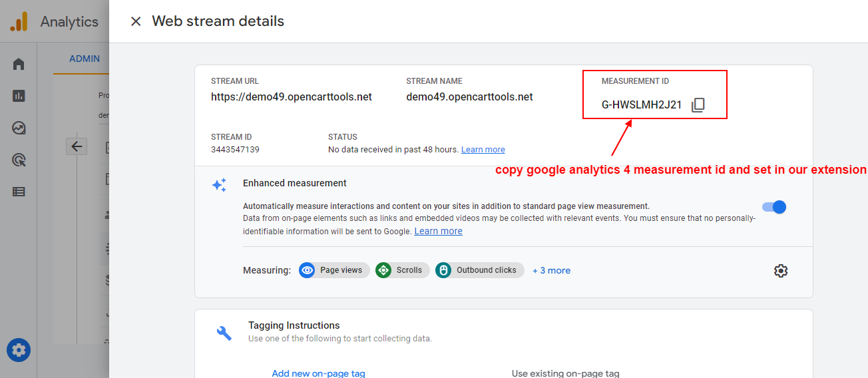This screenshot has width=868, height=378.
Task: Select measurement ID text G-HWSLMH2J21
Action: tap(642, 105)
